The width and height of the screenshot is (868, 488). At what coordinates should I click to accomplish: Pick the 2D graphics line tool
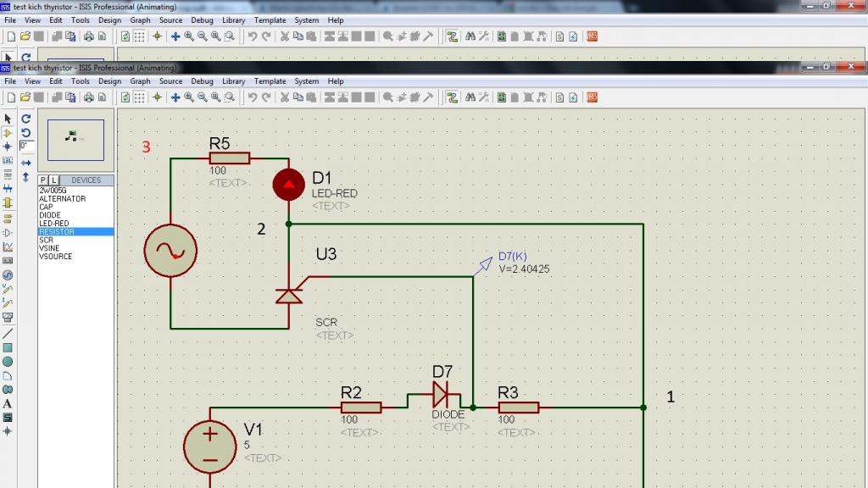(7, 334)
